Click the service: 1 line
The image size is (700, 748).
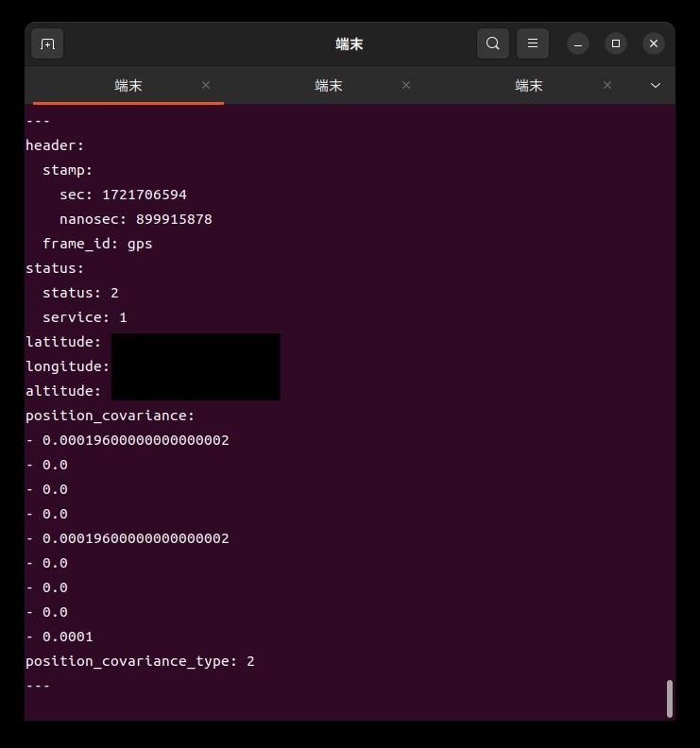click(x=85, y=317)
